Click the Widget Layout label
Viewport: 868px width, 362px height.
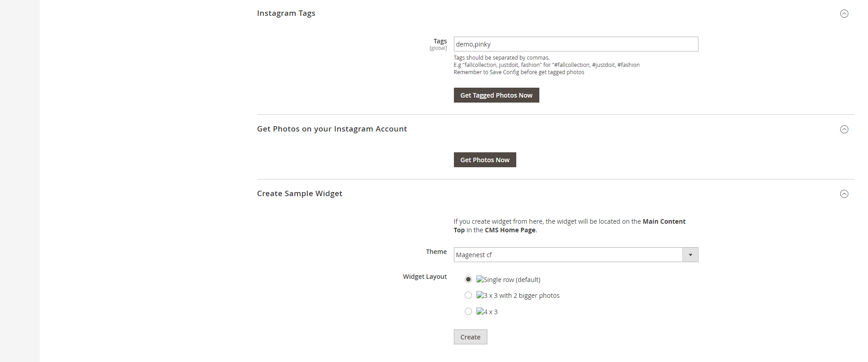pos(425,277)
